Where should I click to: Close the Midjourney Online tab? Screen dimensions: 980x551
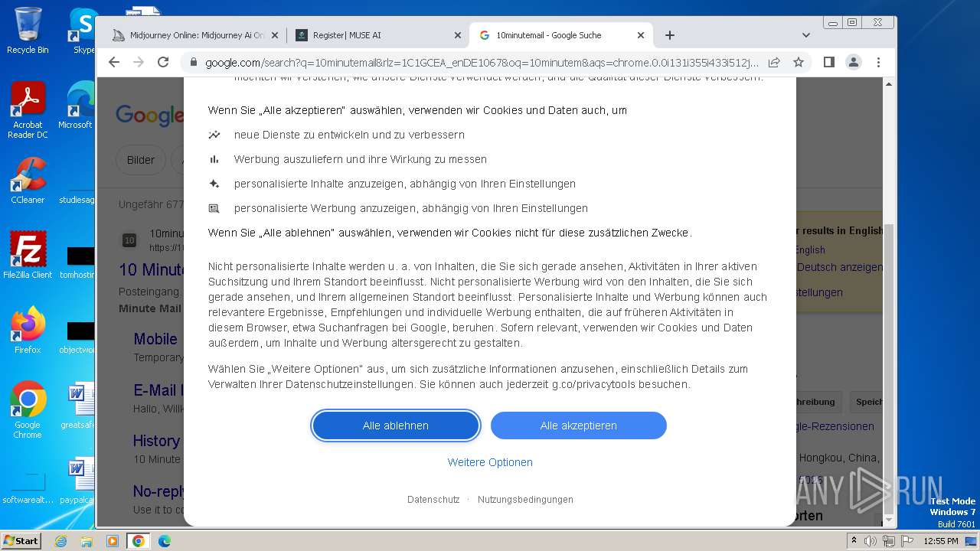(275, 35)
